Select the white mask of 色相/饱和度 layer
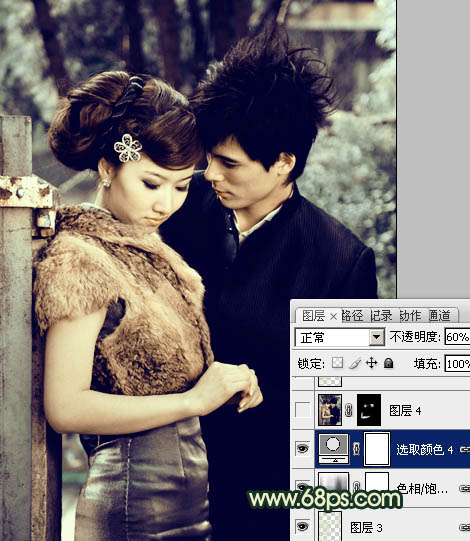Screen dimensions: 470x541 click(377, 482)
